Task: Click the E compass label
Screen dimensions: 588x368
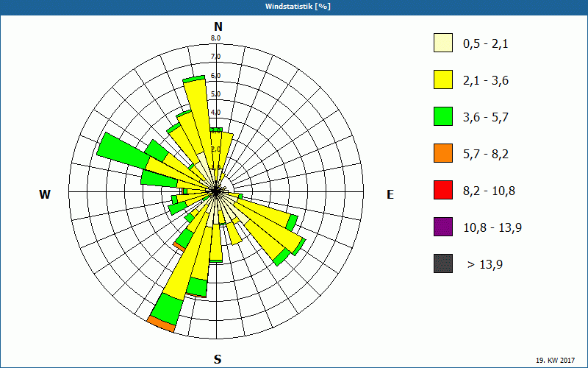Action: point(390,194)
